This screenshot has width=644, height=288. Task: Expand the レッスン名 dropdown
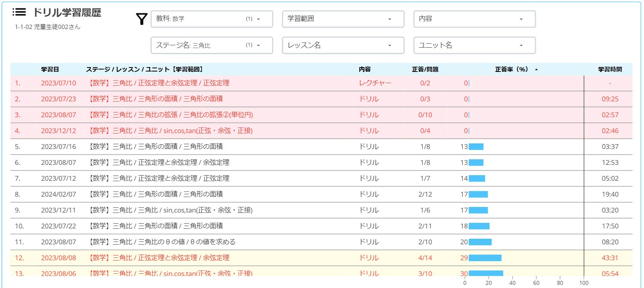pyautogui.click(x=343, y=45)
